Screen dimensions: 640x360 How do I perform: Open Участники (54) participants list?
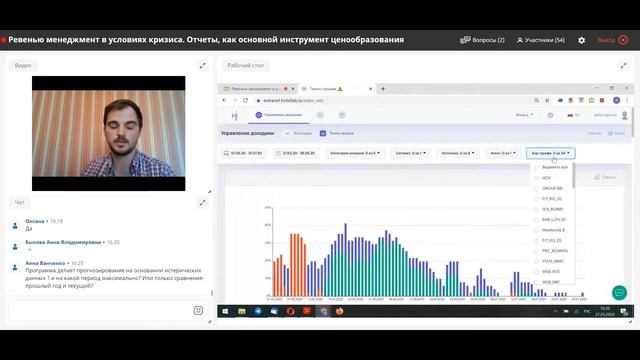point(541,40)
